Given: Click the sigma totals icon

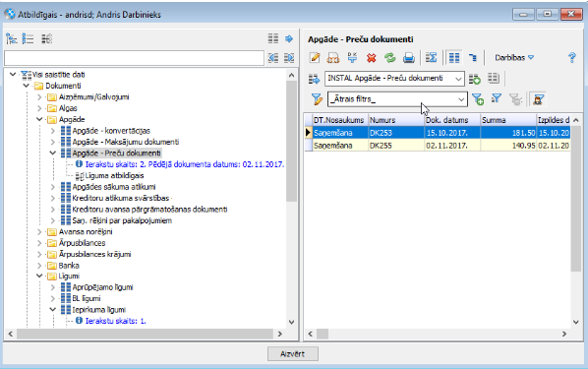Looking at the screenshot, I should pos(431,58).
